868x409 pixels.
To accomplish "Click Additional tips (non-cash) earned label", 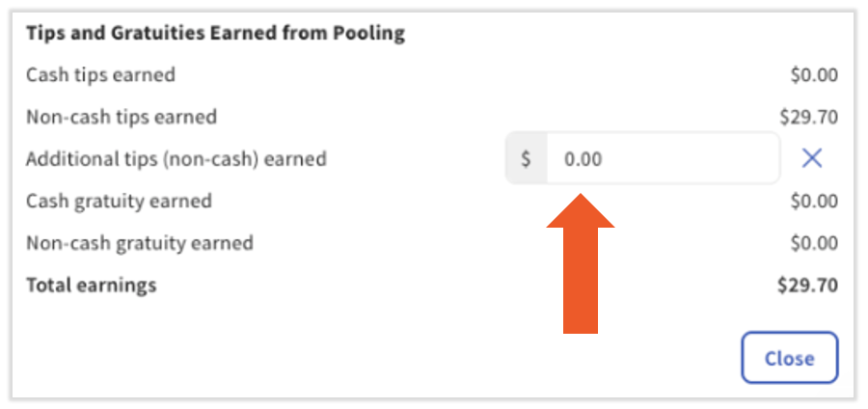I will click(x=176, y=158).
